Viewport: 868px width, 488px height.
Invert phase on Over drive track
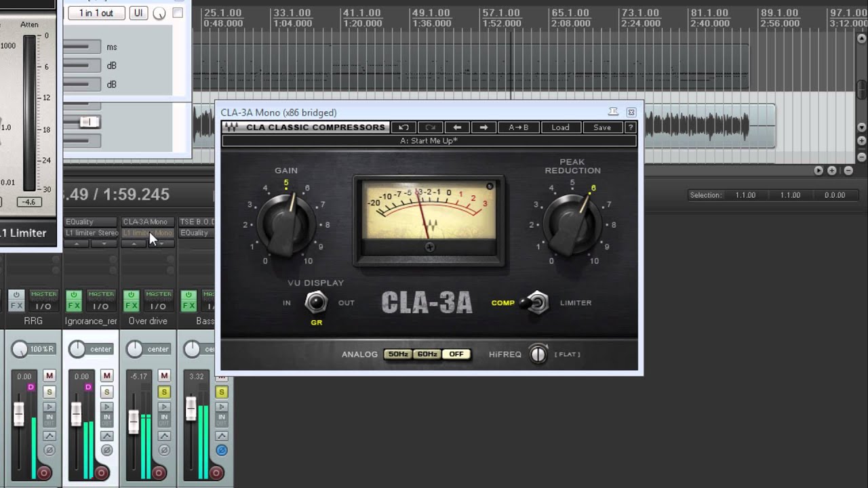pyautogui.click(x=164, y=450)
